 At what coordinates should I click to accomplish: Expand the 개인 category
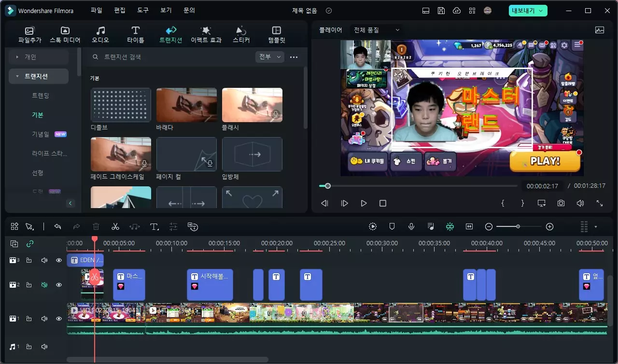click(x=39, y=57)
